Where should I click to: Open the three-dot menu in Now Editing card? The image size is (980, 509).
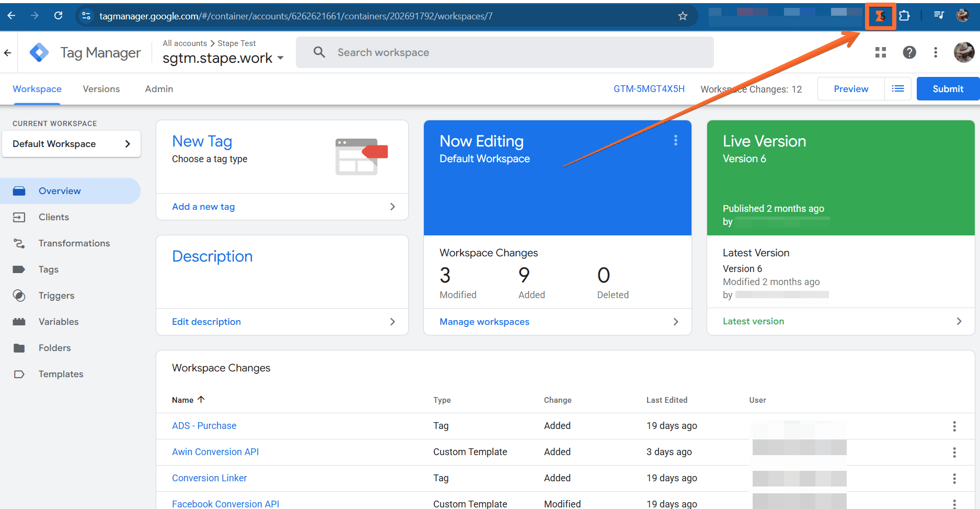[x=675, y=140]
